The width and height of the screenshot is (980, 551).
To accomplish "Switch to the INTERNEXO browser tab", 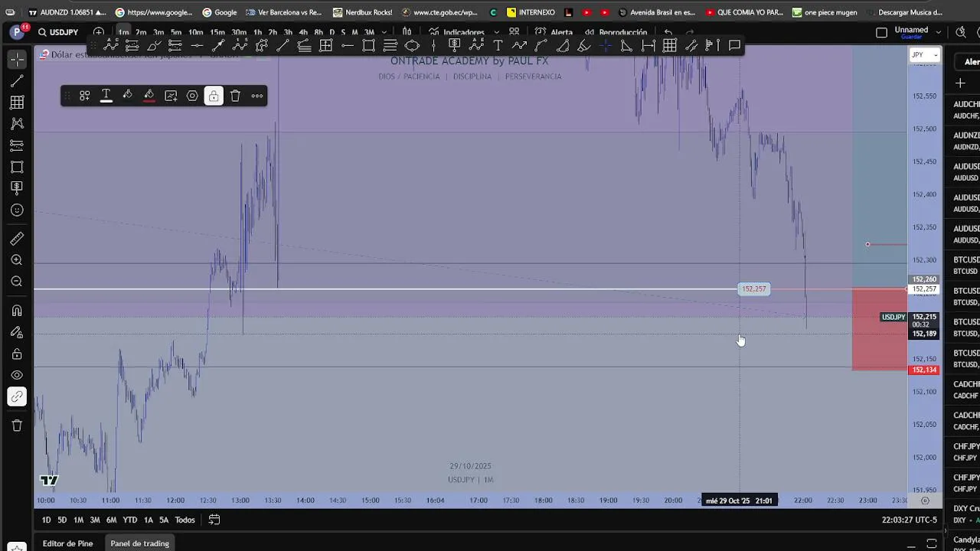I will [531, 12].
